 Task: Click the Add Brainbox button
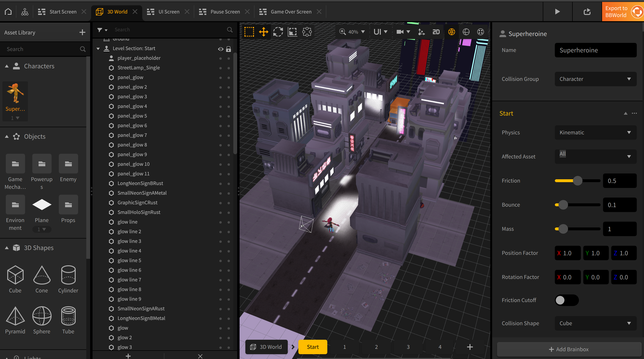pos(569,349)
